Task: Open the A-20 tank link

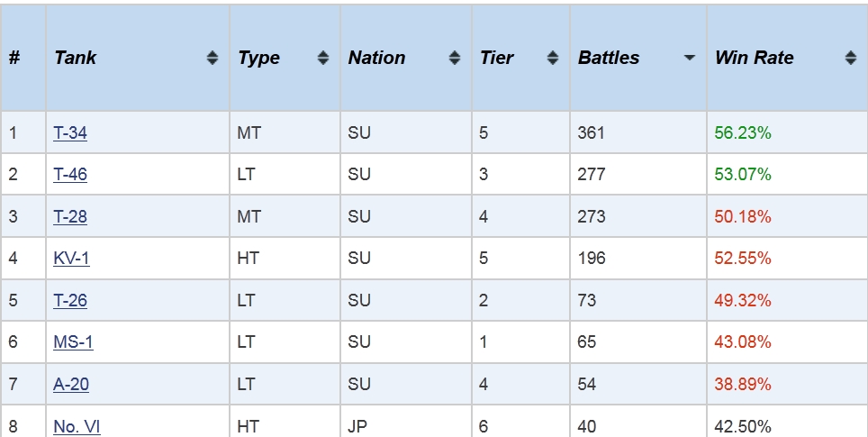Action: click(x=71, y=384)
